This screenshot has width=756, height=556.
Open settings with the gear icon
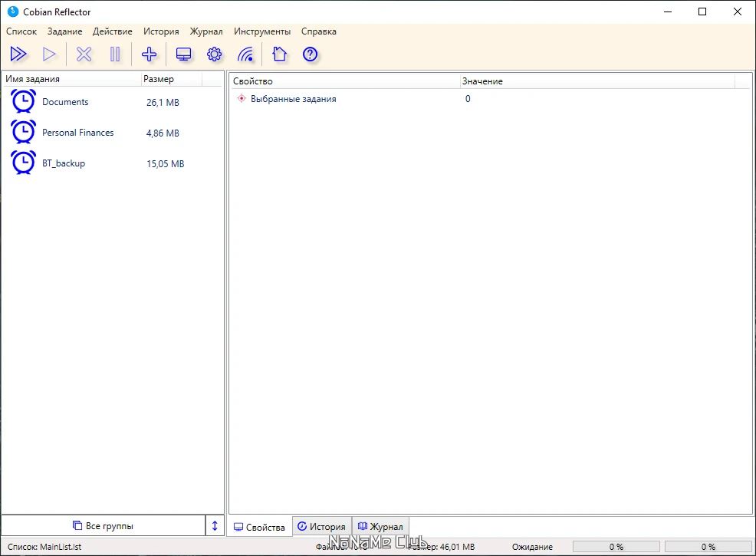[x=215, y=54]
